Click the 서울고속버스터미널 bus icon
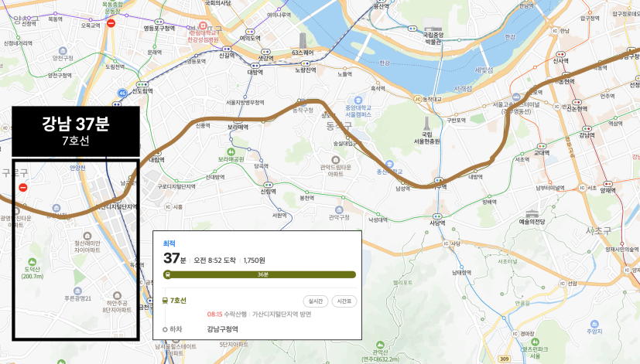 point(516,97)
